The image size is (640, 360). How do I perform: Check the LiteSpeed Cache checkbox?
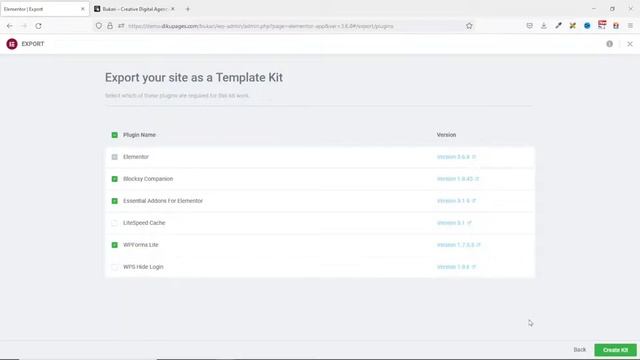(115, 223)
